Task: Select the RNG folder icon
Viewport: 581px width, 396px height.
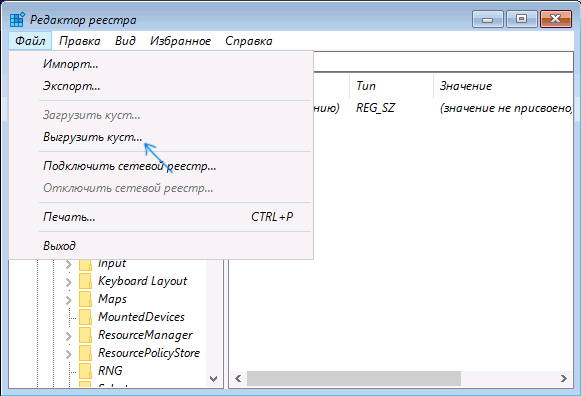Action: 85,371
